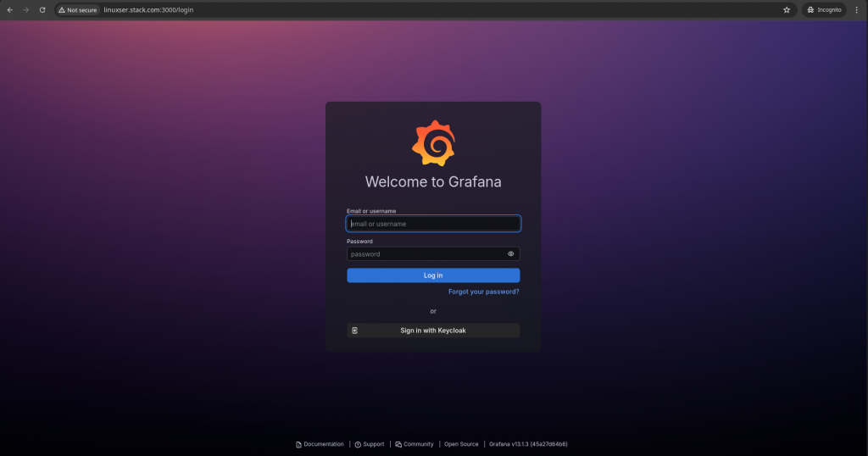Click the Password label
Screen dimensions: 868x456
coord(359,242)
